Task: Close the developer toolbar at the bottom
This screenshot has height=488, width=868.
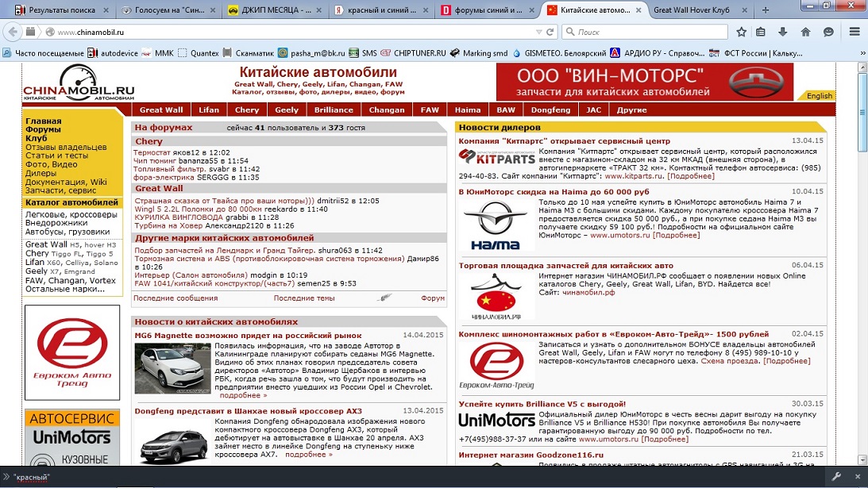Action: (x=858, y=476)
